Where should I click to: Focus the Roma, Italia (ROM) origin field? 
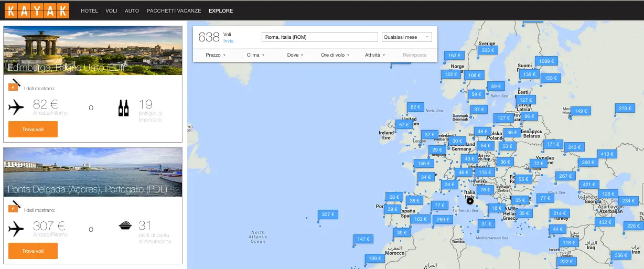coord(319,37)
